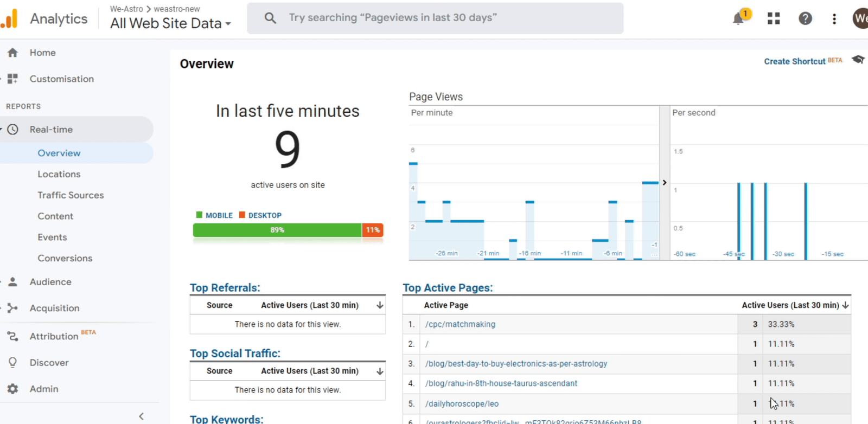Expand the page views chart arrow
The image size is (868, 424).
coord(664,183)
